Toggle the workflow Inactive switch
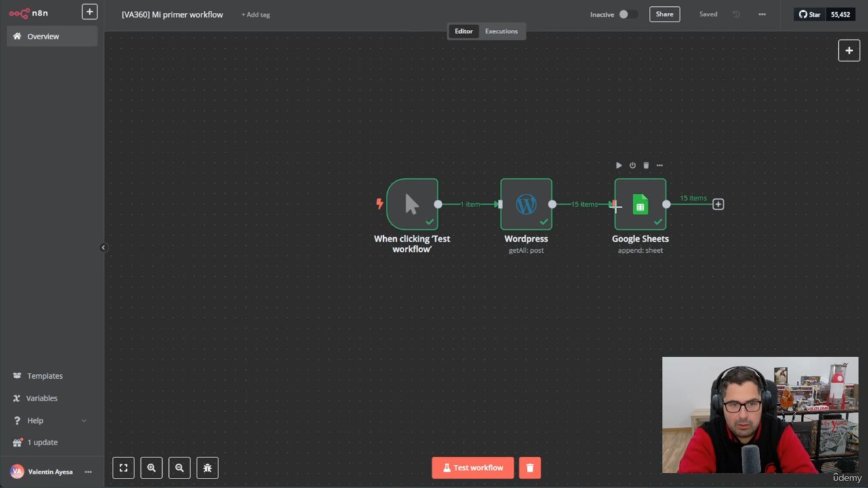The width and height of the screenshot is (868, 488). point(627,14)
